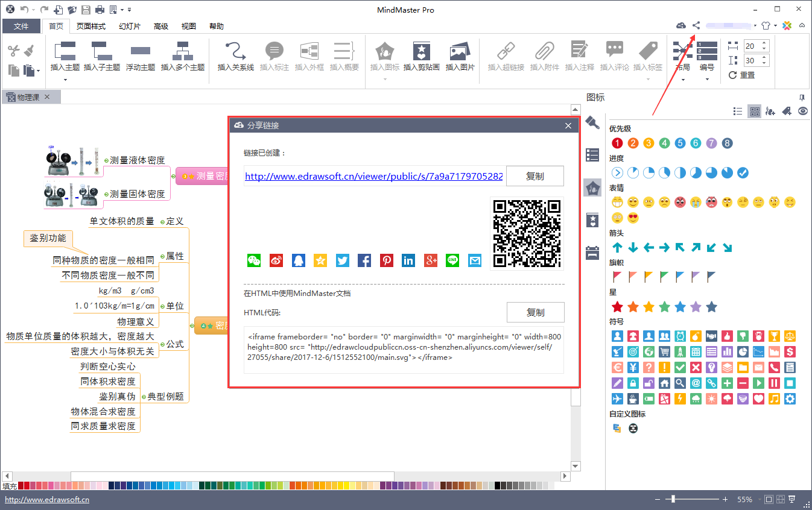Viewport: 812px width, 510px height.
Task: Click the share icon in title area
Action: click(x=696, y=25)
